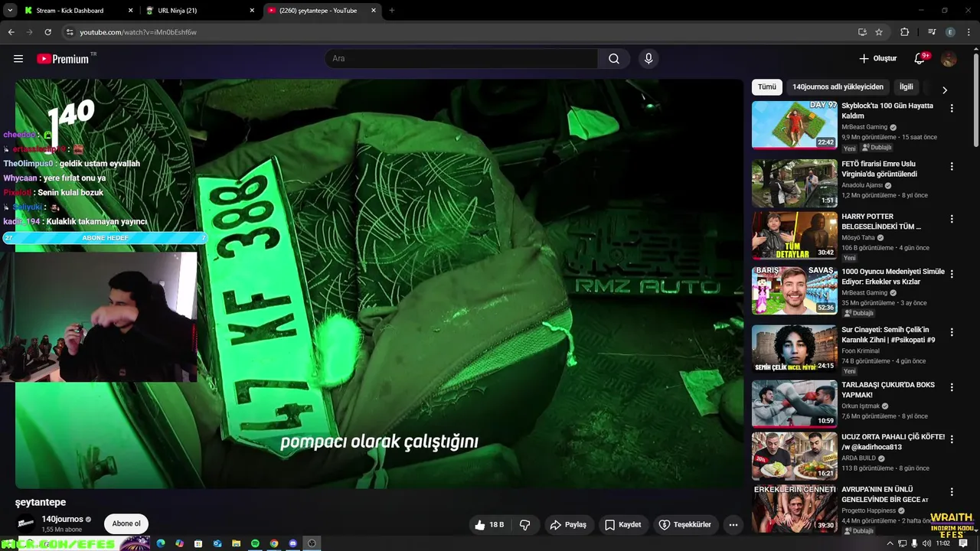Open Microsoft Edge from the taskbar
The height and width of the screenshot is (551, 980).
(161, 543)
